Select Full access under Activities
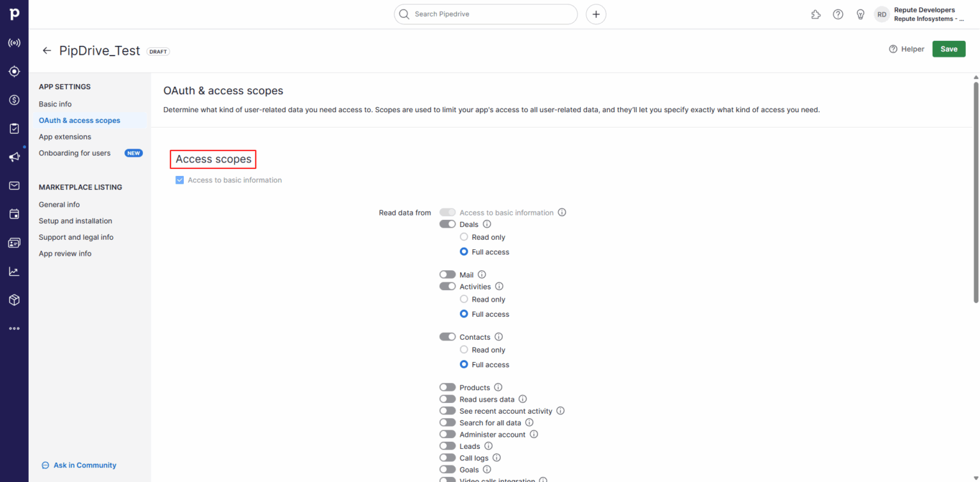 [x=464, y=314]
